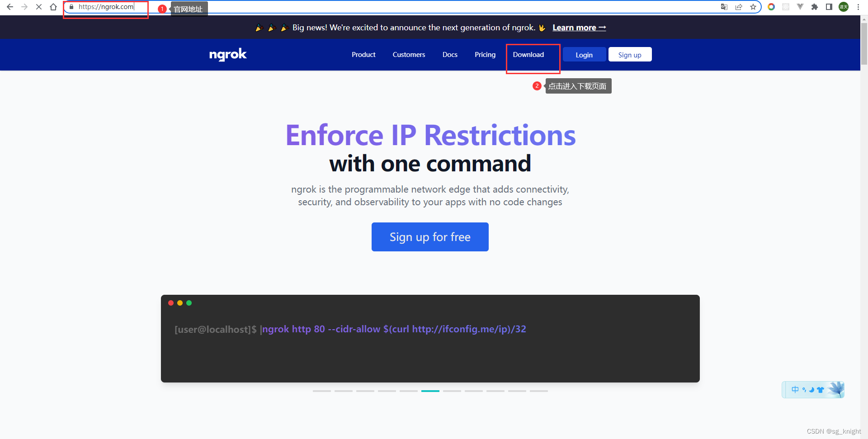This screenshot has width=868, height=439.
Task: Select the active teal carousel indicator
Action: [x=430, y=391]
